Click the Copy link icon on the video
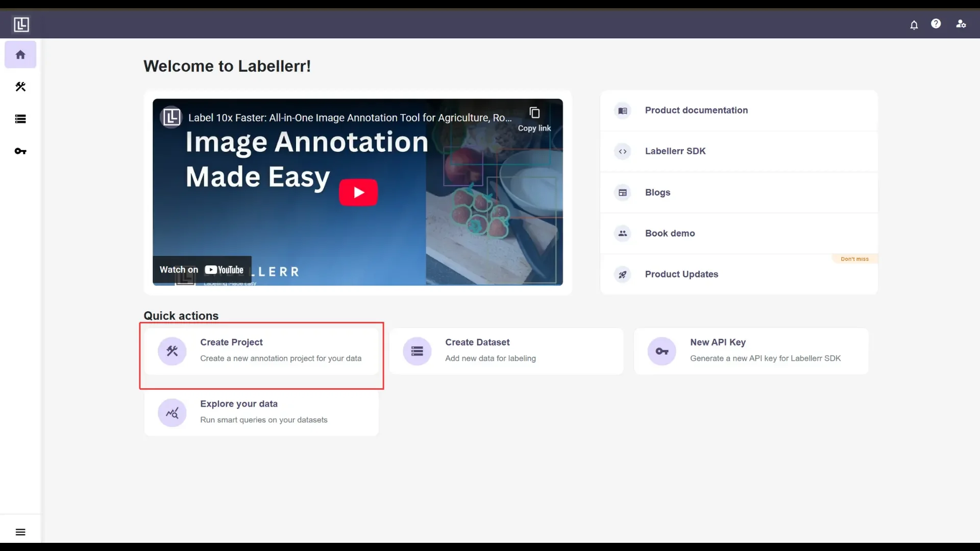 (x=534, y=113)
